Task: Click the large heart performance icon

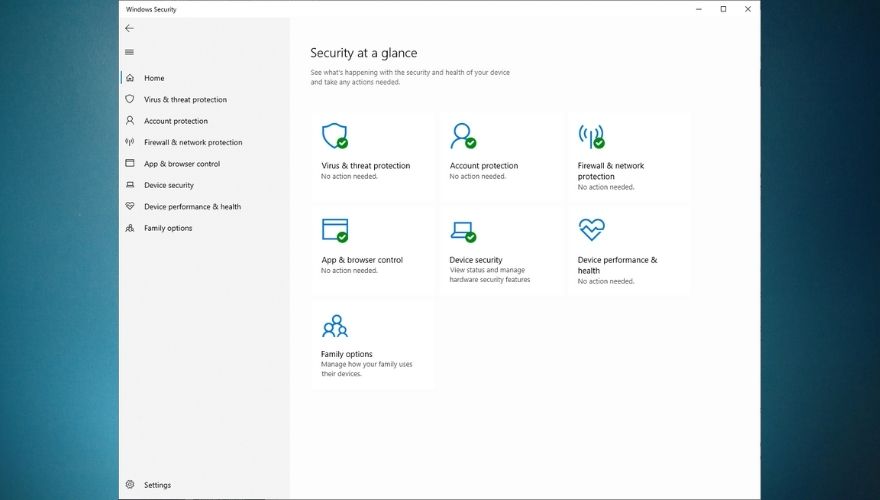Action: (x=592, y=230)
